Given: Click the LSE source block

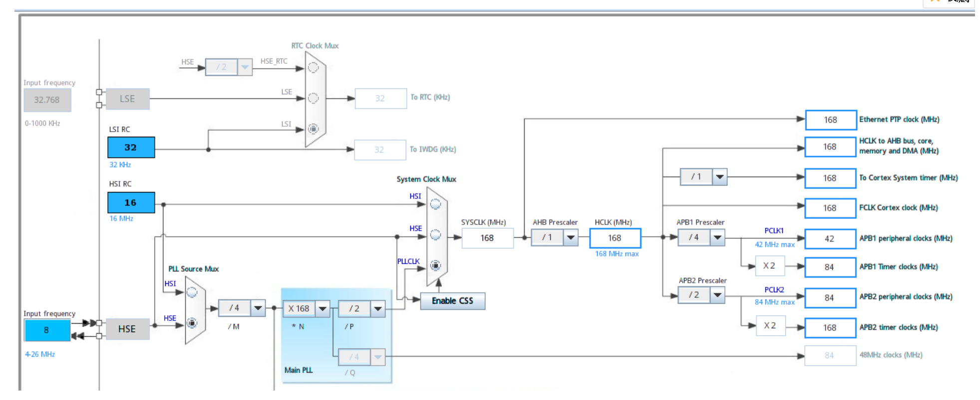Looking at the screenshot, I should (x=127, y=99).
